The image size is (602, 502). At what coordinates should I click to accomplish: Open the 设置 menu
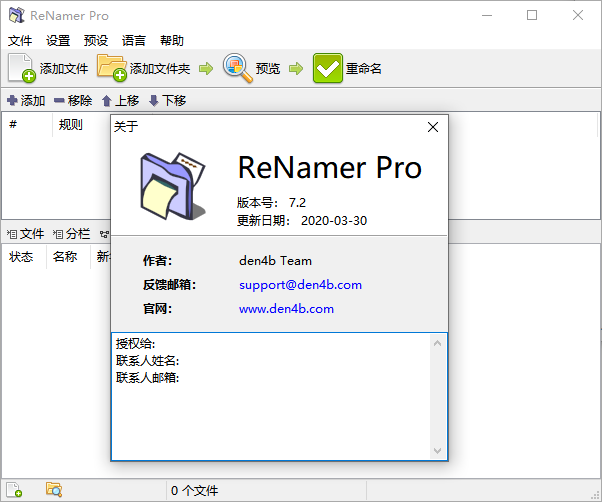(x=58, y=40)
